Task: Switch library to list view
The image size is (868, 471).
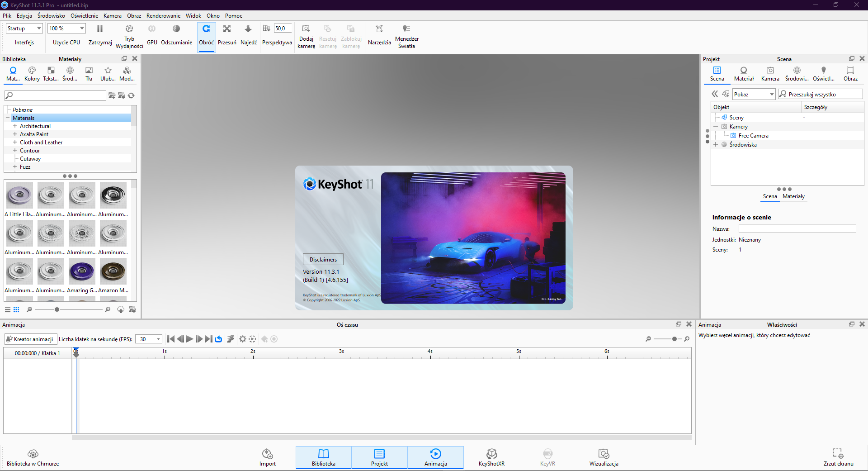Action: (8, 309)
